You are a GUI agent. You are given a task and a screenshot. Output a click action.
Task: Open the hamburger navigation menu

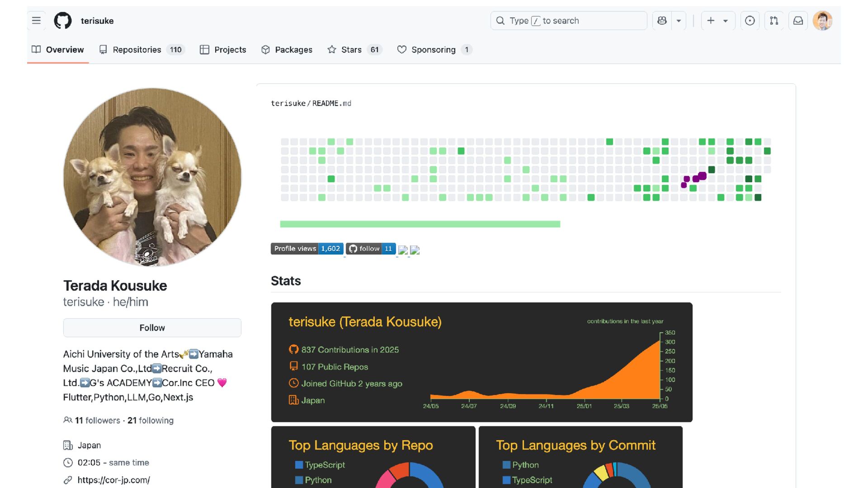pyautogui.click(x=36, y=21)
